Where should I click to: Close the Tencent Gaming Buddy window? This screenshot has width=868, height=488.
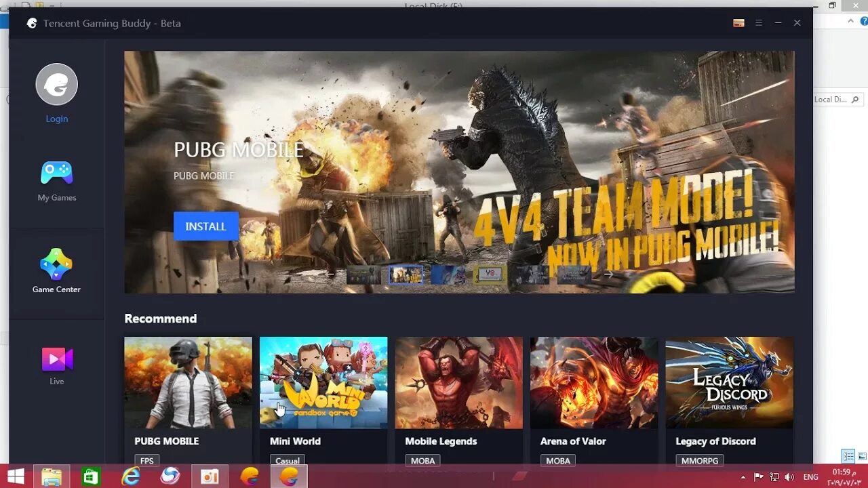[797, 23]
